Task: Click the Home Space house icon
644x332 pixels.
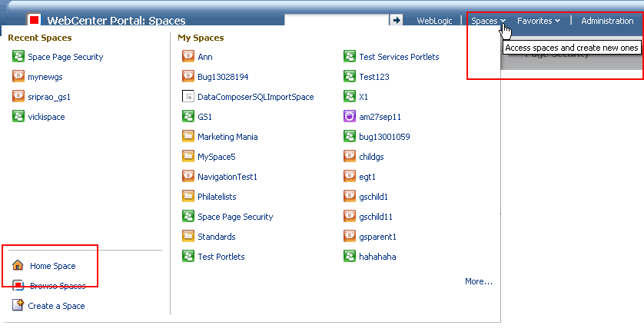Action: [x=18, y=265]
